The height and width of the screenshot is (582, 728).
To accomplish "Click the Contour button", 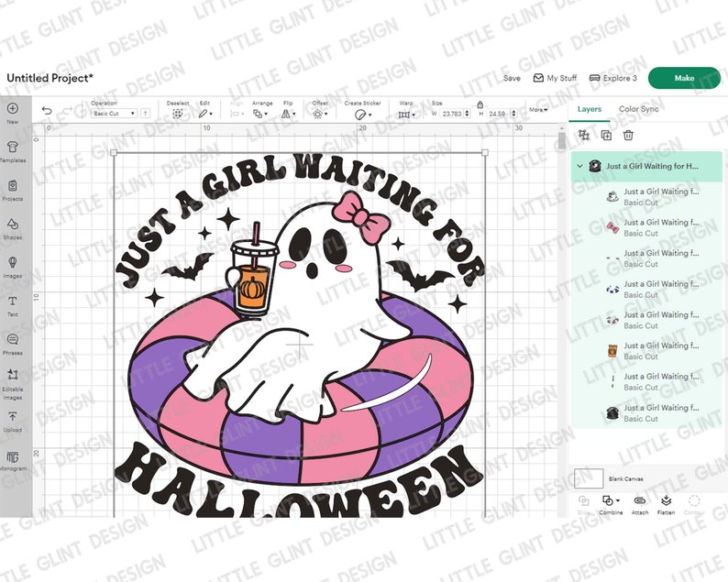I will [x=694, y=505].
